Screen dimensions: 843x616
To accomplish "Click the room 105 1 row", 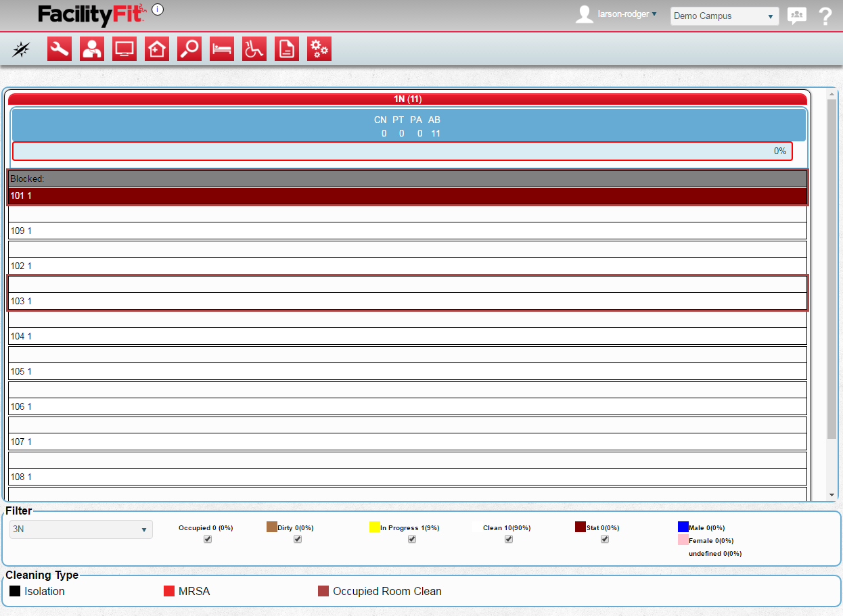I will click(407, 371).
